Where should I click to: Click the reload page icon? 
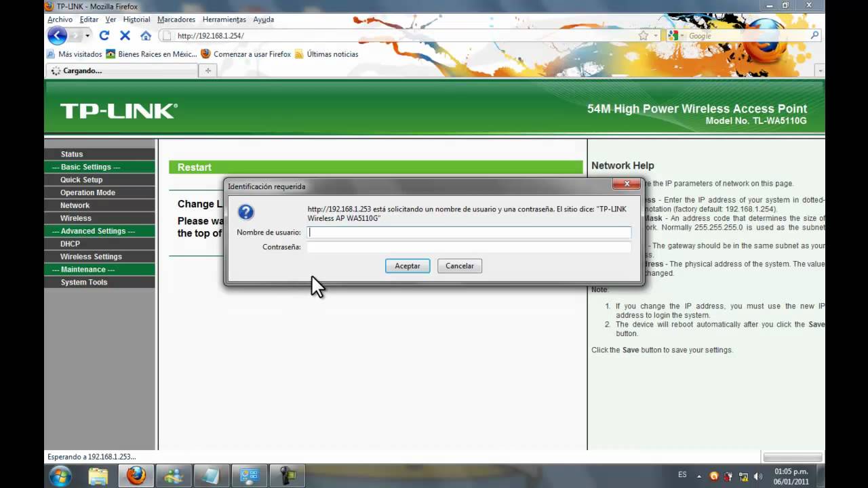tap(104, 35)
